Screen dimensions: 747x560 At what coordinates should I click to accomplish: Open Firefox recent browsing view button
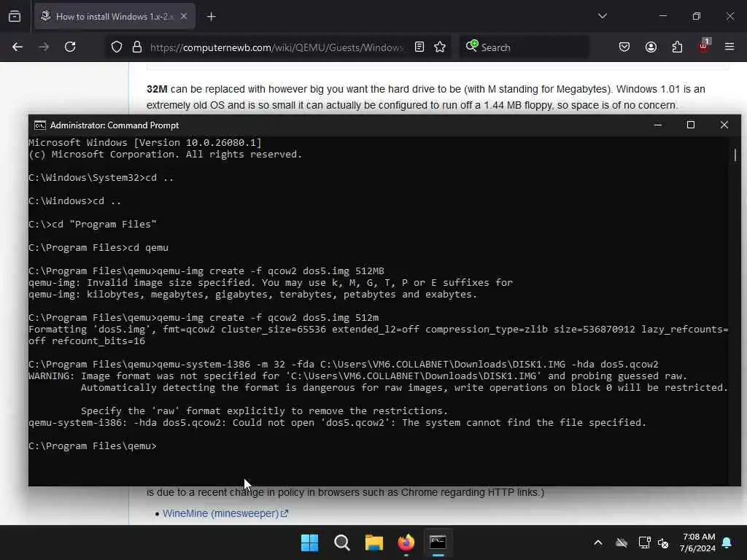tap(15, 16)
